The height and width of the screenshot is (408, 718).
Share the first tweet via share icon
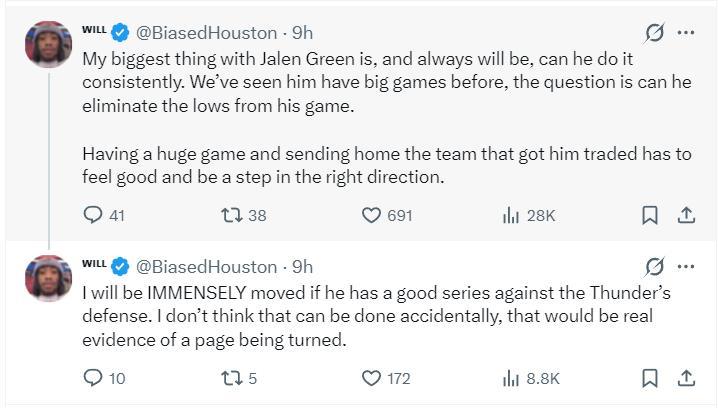click(686, 215)
